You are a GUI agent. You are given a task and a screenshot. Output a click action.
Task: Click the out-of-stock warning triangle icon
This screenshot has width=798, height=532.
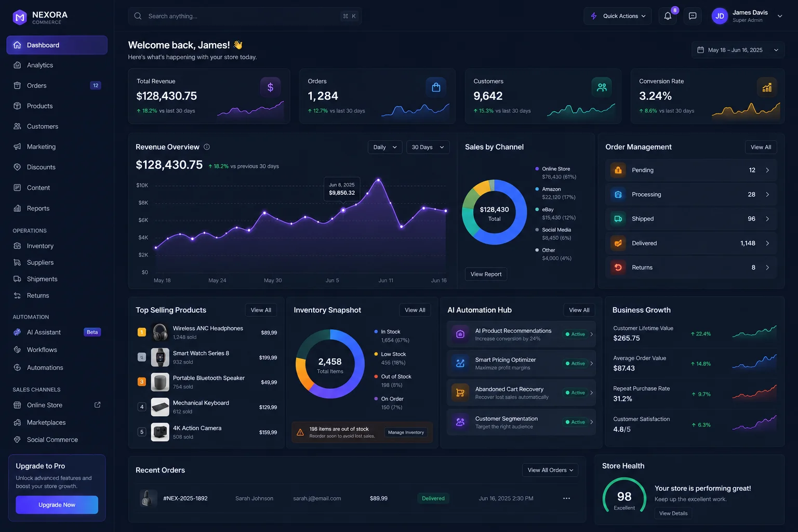coord(300,432)
